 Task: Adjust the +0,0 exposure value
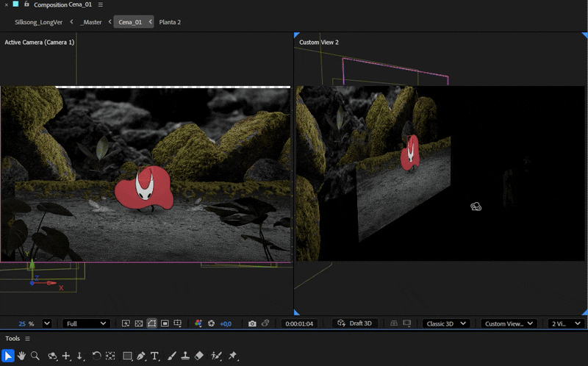click(226, 323)
